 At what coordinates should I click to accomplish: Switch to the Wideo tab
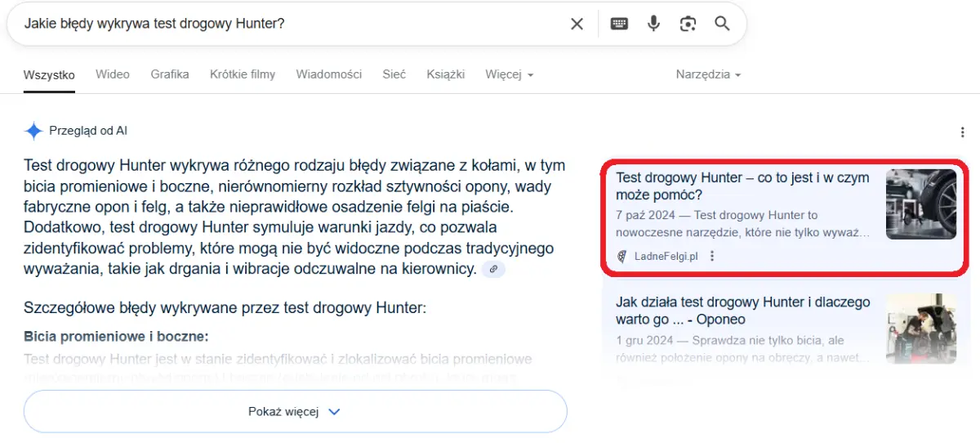[113, 74]
